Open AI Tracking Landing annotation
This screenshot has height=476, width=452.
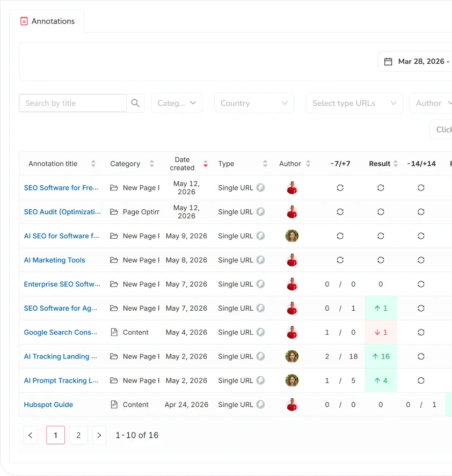coord(61,356)
